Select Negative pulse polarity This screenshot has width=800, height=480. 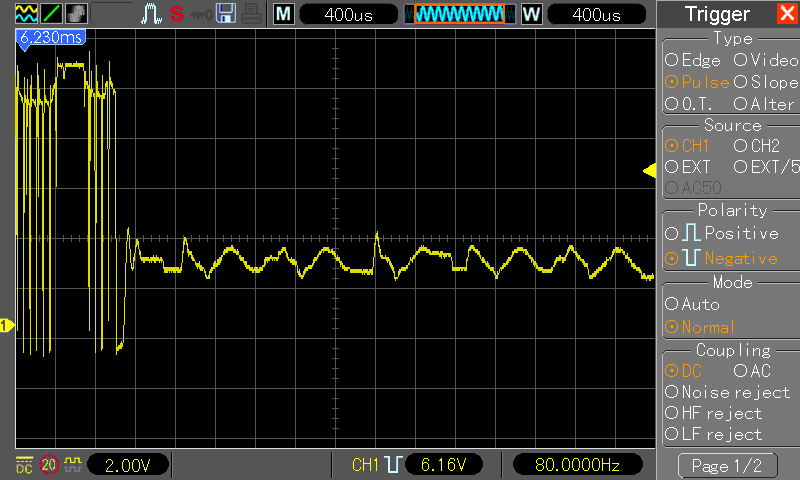point(721,258)
